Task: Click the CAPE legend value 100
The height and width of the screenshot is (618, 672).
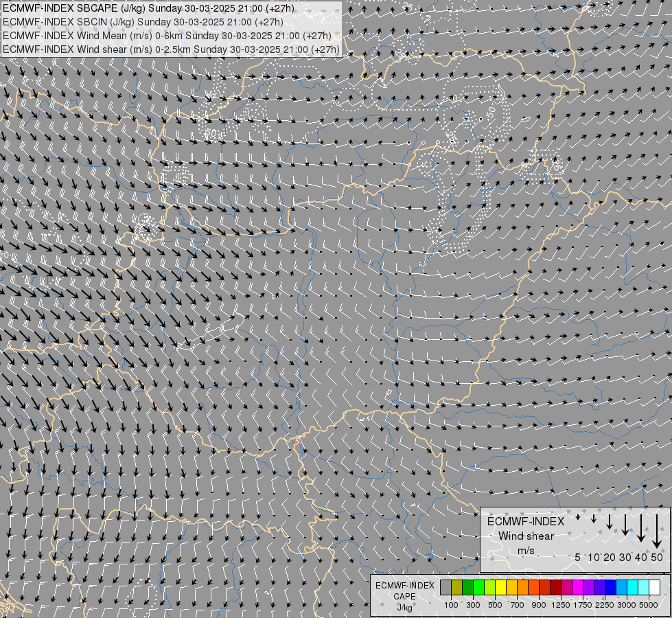Action: [451, 605]
